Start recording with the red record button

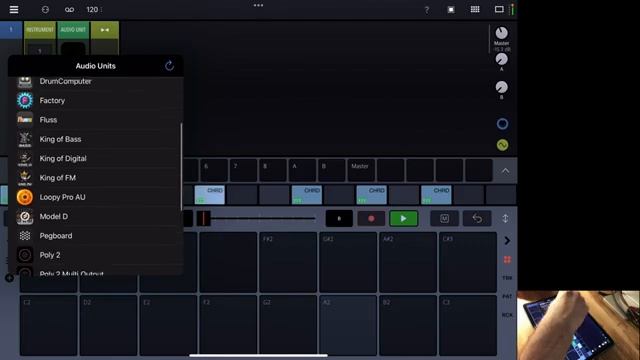click(371, 219)
